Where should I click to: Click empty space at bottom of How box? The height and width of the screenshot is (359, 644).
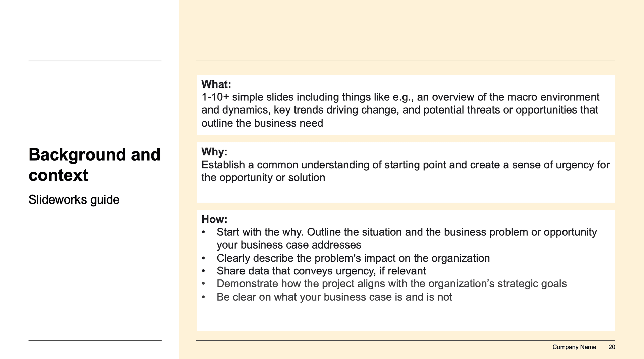405,317
